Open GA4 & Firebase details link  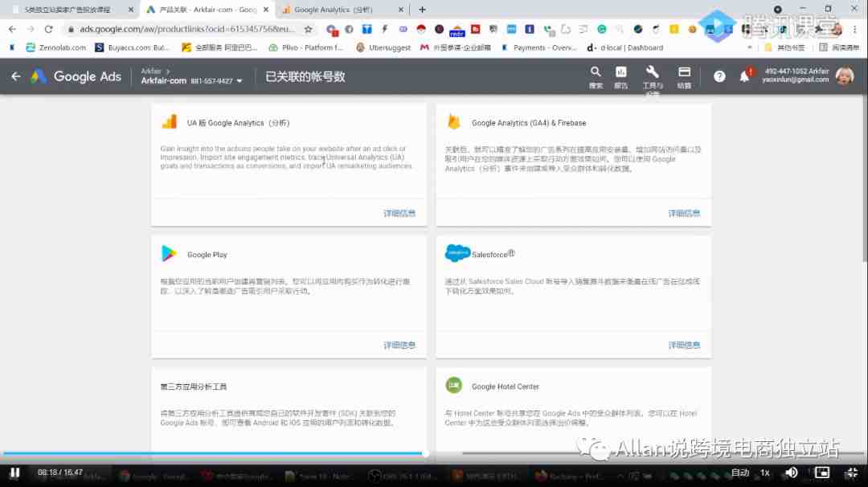pyautogui.click(x=684, y=213)
